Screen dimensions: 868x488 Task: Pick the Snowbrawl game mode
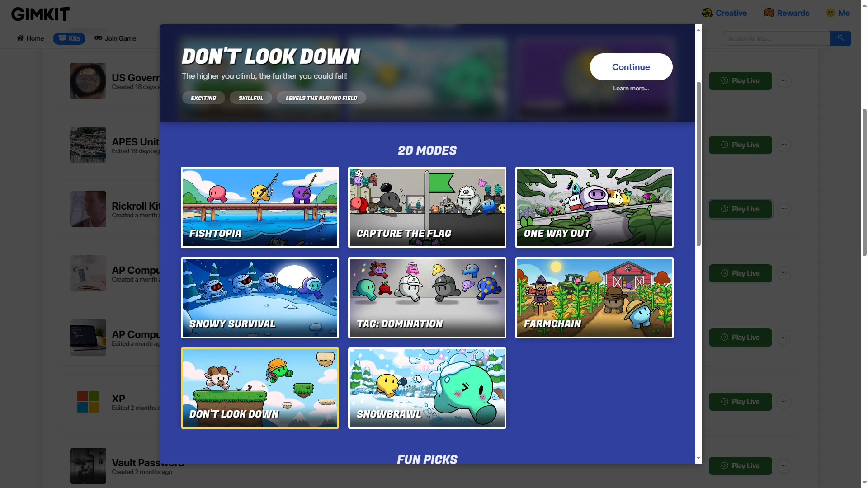pos(427,388)
